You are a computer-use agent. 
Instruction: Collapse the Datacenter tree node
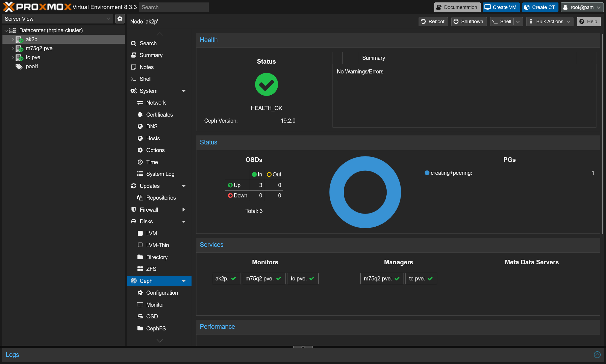6,31
